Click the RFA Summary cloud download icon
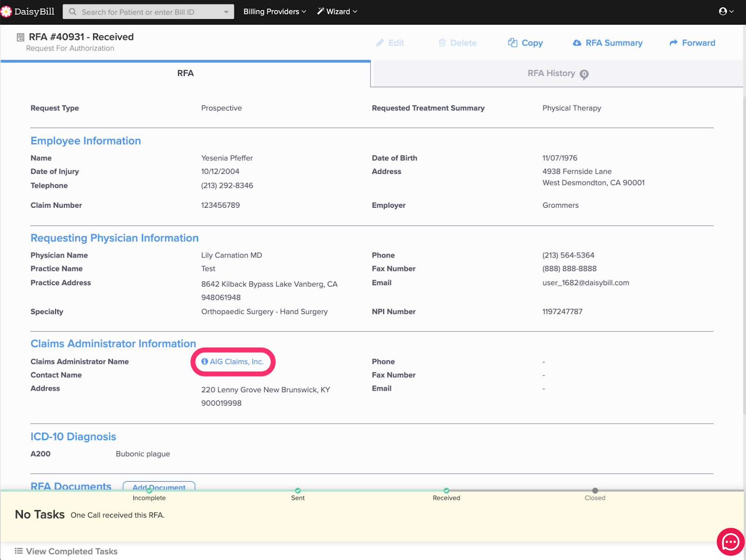 tap(577, 43)
